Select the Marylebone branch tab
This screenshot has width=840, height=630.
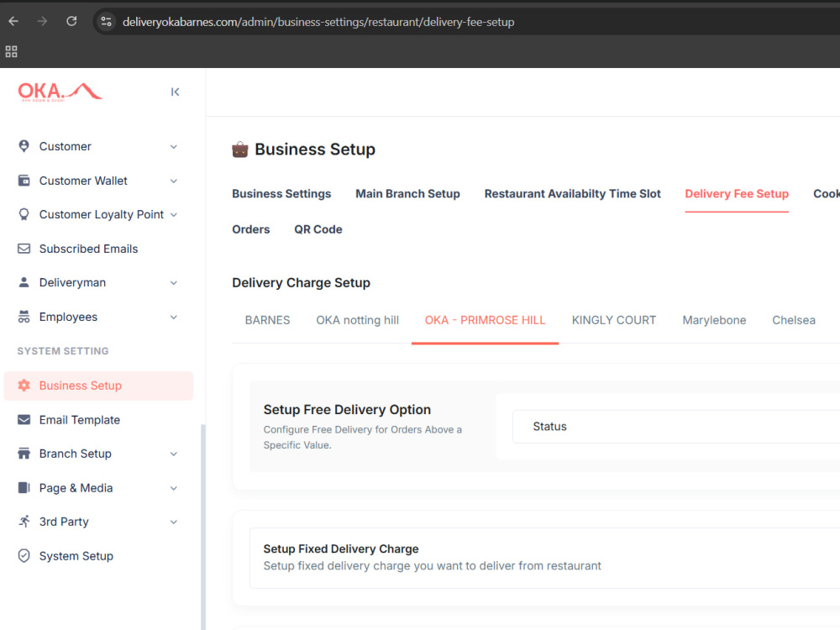[714, 320]
